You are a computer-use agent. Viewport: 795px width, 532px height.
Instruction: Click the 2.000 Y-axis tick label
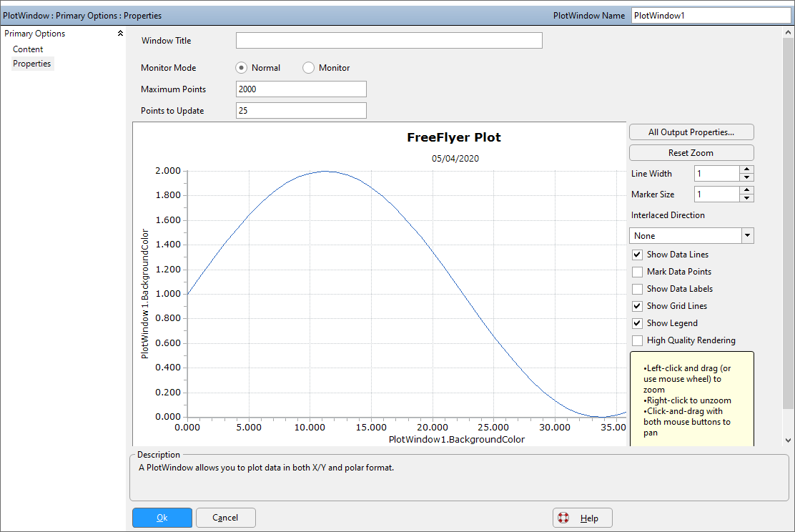pyautogui.click(x=168, y=171)
